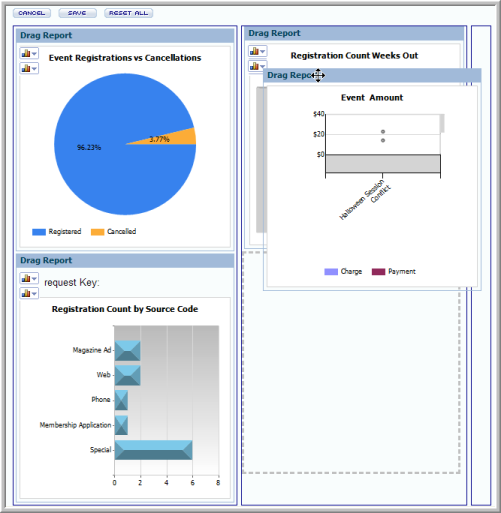Click the 'Membership Application' axis label

75,425
